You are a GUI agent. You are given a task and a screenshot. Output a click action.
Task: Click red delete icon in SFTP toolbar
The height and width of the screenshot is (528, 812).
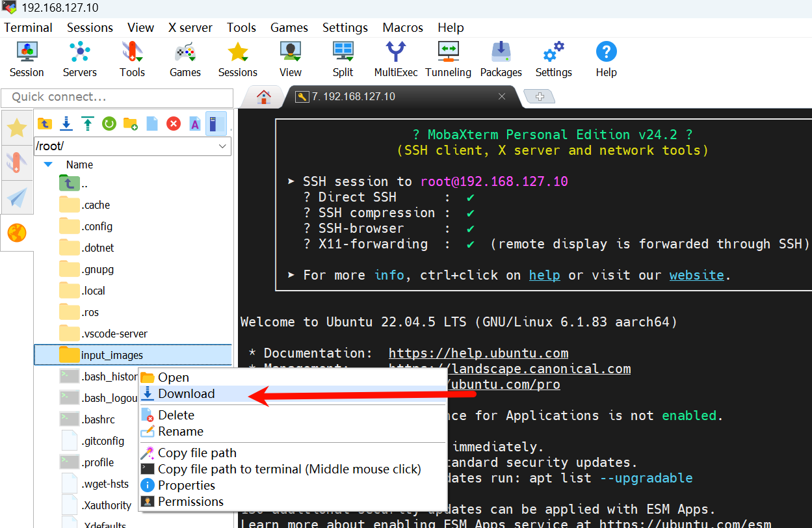173,123
